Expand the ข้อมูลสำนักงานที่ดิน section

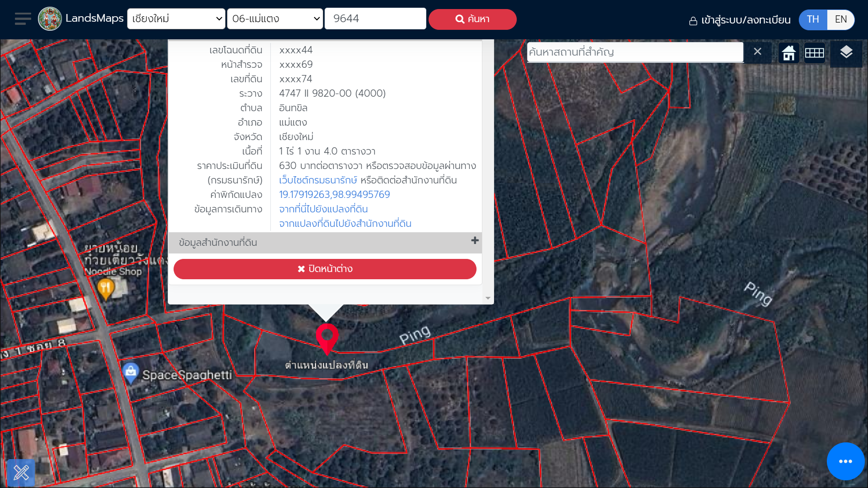tap(475, 241)
